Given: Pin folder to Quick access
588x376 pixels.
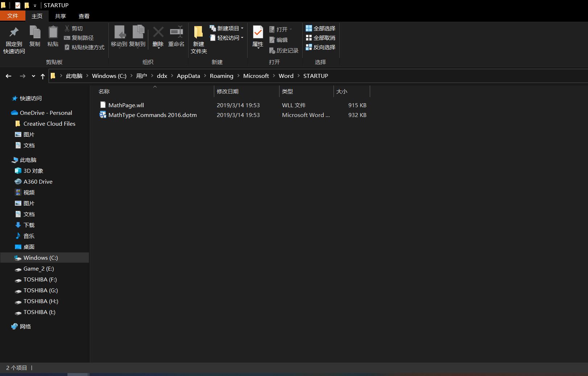Looking at the screenshot, I should tap(14, 40).
